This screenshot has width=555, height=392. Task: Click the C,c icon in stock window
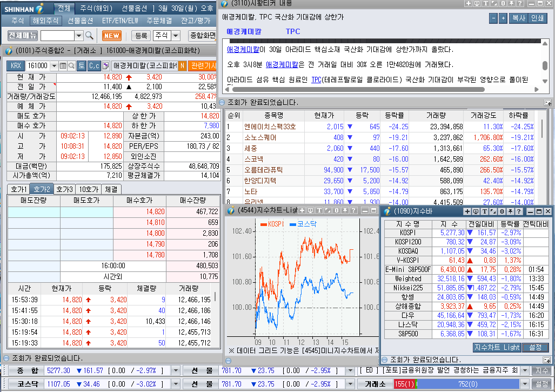tap(94, 65)
